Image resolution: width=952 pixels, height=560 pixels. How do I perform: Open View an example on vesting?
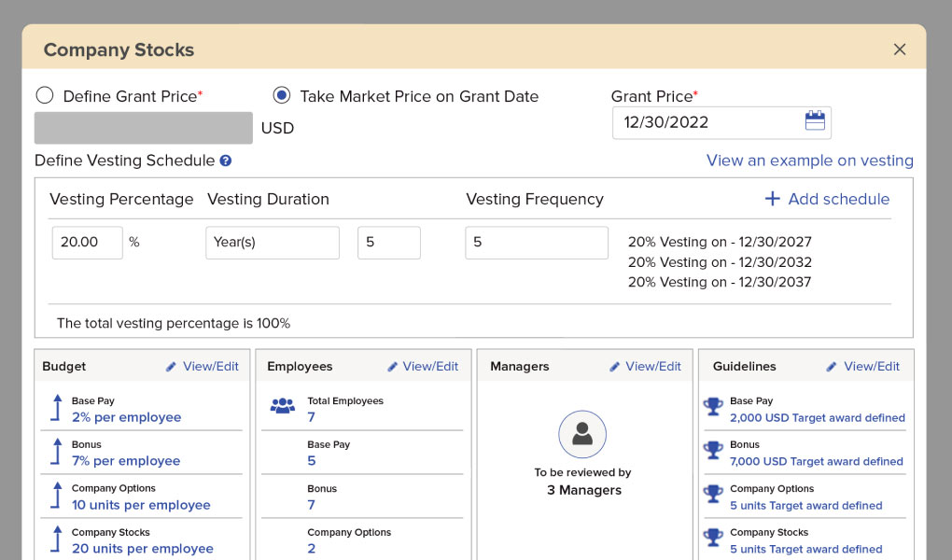coord(809,161)
